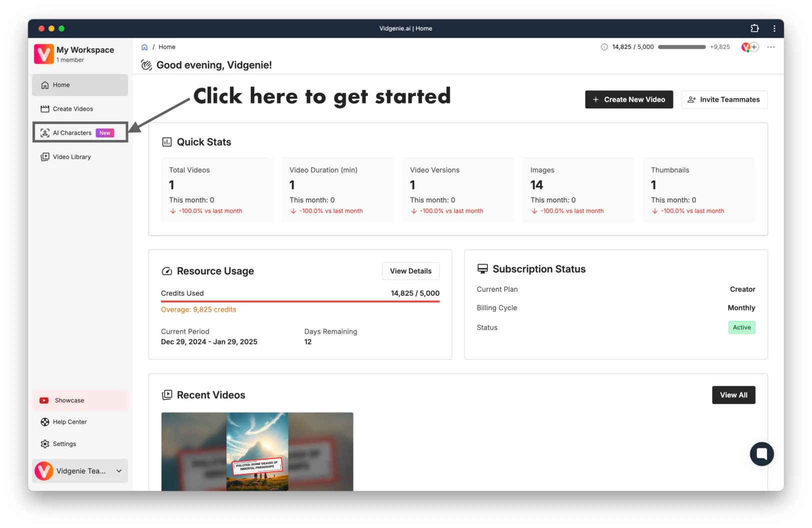Open Showcase in sidebar
Image resolution: width=812 pixels, height=528 pixels.
pos(80,400)
